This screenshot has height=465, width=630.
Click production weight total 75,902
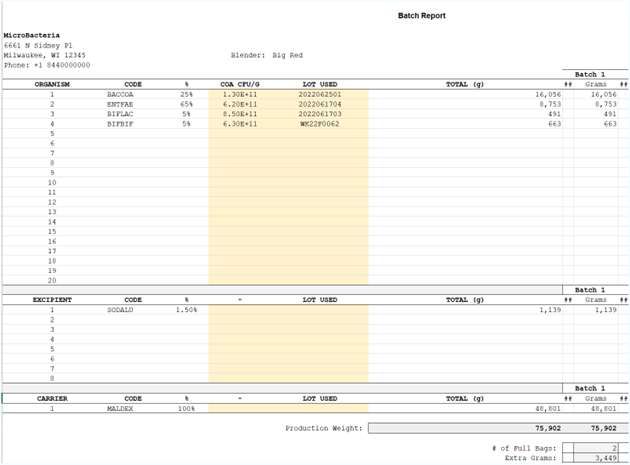(548, 428)
